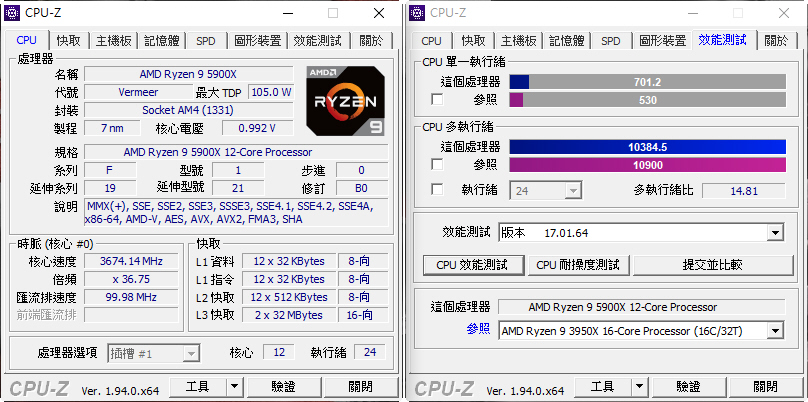Click the L3 快取 value 2 x 32 MBytes
The height and width of the screenshot is (402, 808).
(x=289, y=315)
